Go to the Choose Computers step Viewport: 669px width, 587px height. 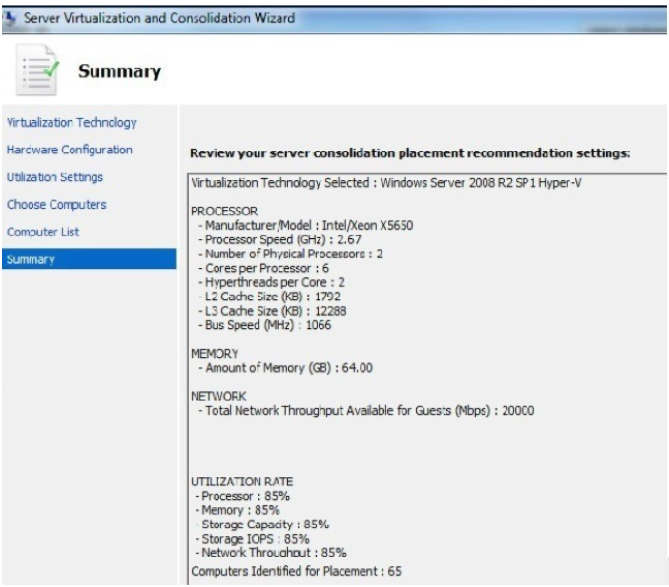(x=57, y=205)
